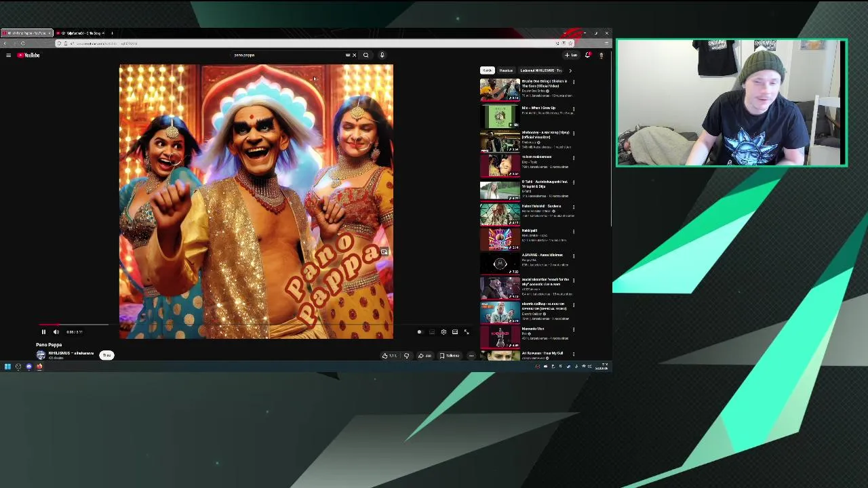Viewport: 868px width, 488px height.
Task: Open the red browser icon in the taskbar
Action: point(39,367)
